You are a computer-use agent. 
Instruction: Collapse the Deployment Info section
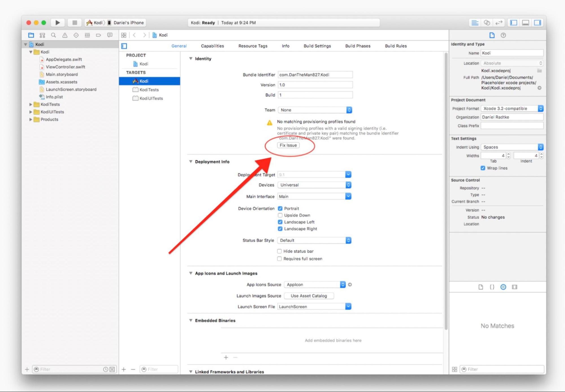[191, 162]
